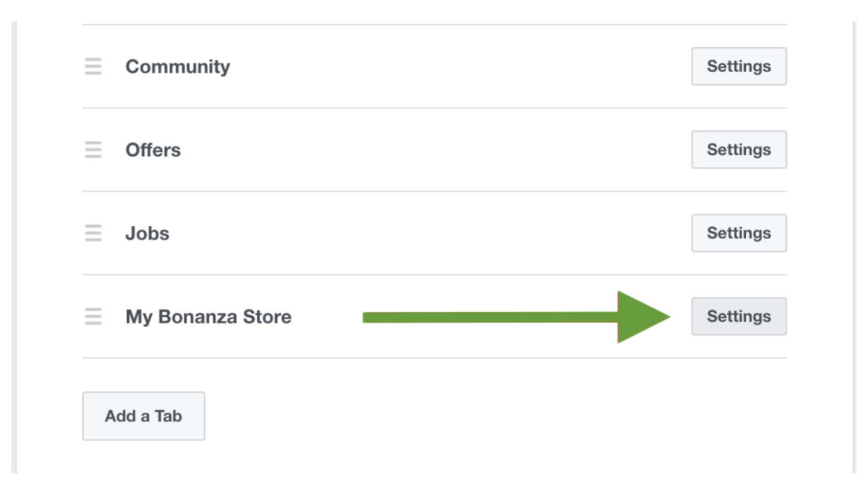The height and width of the screenshot is (489, 868).
Task: Open Settings for the Community tab
Action: tap(738, 66)
